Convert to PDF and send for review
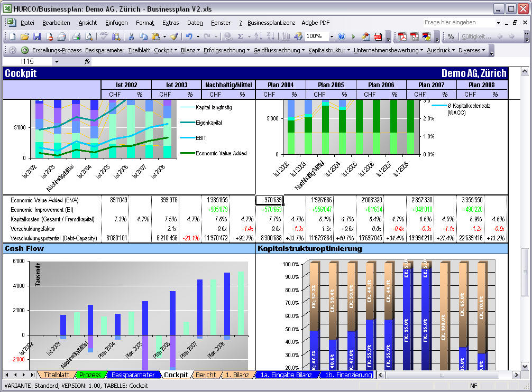Image resolution: width=532 pixels, height=392 pixels. (426, 36)
